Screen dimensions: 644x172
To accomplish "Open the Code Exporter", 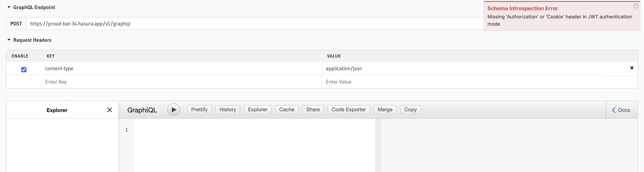I will (348, 110).
